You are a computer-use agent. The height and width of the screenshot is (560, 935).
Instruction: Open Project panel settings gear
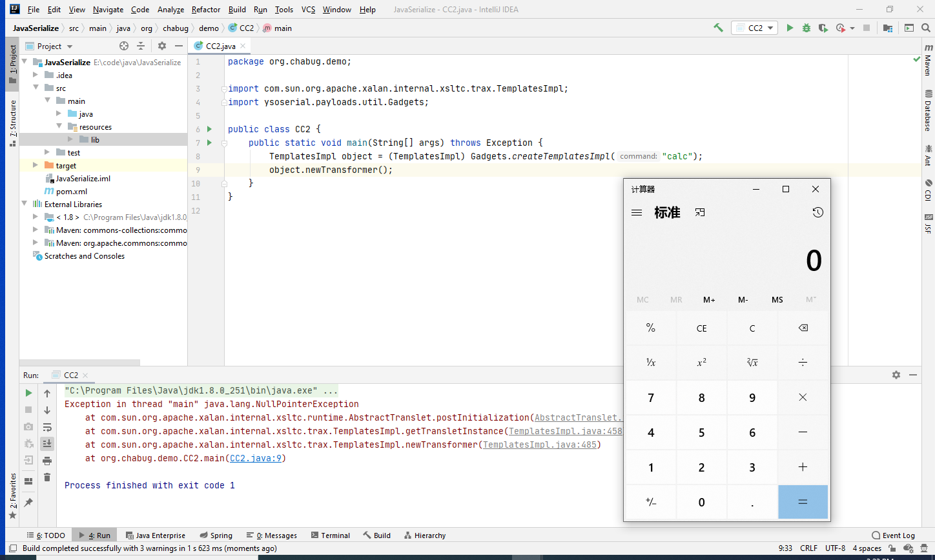[x=162, y=46]
